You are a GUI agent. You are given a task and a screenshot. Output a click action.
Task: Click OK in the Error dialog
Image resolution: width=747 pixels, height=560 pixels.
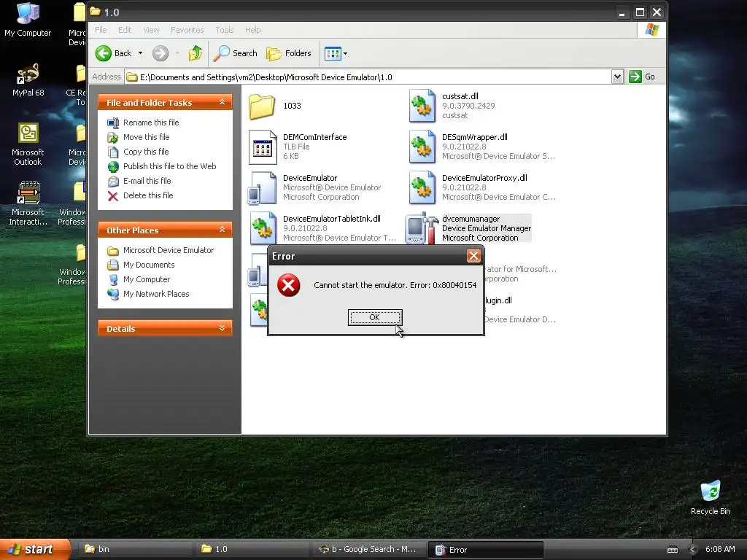(375, 317)
